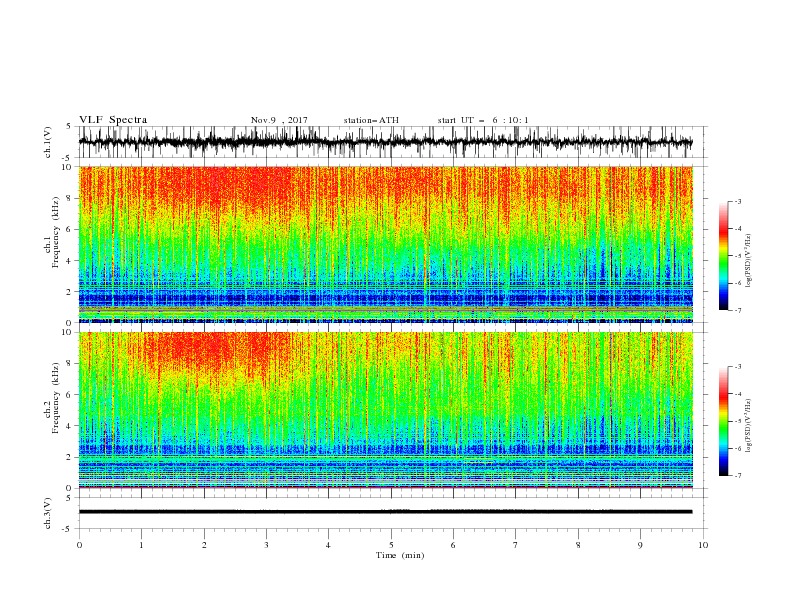Click the "4" tick on the time axis
This screenshot has height=612, width=792.
pyautogui.click(x=329, y=545)
